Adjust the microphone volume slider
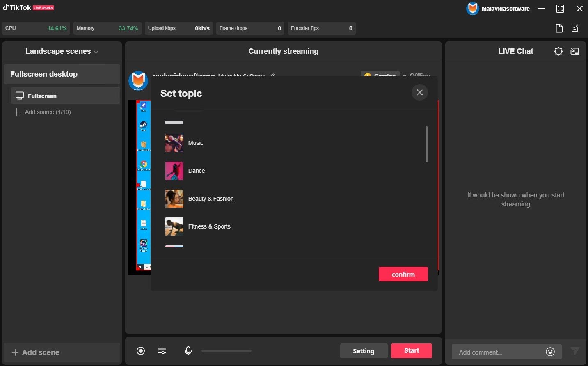 pyautogui.click(x=226, y=351)
